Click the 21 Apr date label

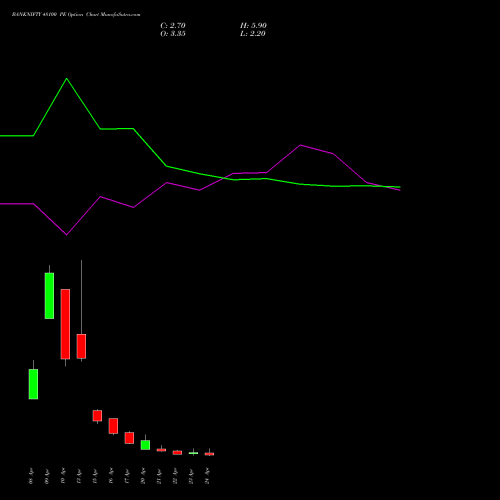(x=159, y=476)
